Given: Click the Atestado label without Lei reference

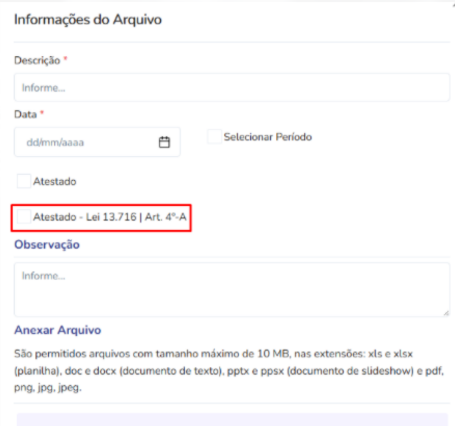Looking at the screenshot, I should (x=55, y=182).
